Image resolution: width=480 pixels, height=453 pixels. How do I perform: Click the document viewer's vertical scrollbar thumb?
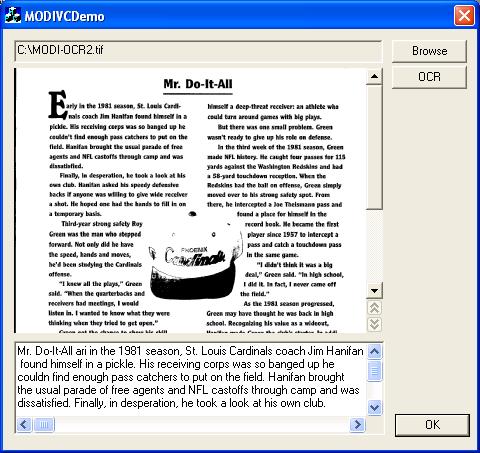point(374,147)
